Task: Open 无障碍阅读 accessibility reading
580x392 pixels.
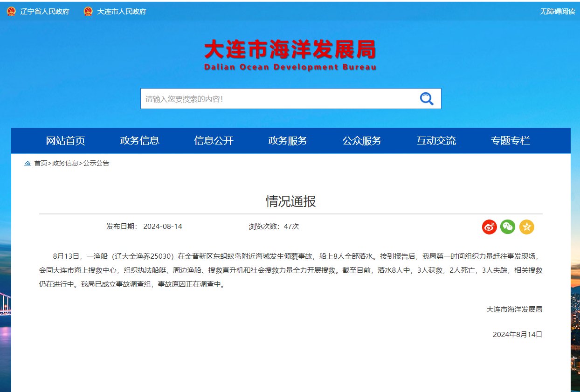Action: [x=558, y=12]
